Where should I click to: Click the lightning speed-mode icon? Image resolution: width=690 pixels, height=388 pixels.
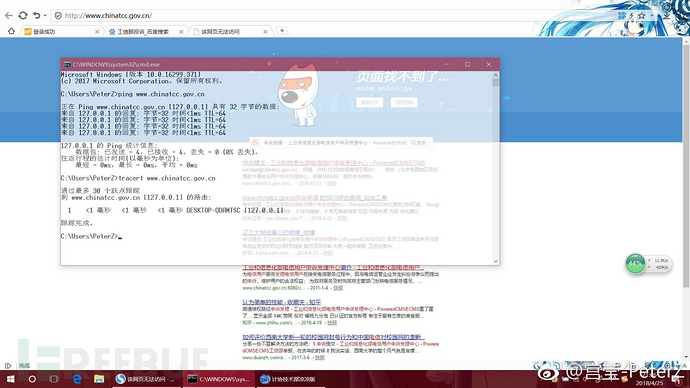tap(632, 15)
